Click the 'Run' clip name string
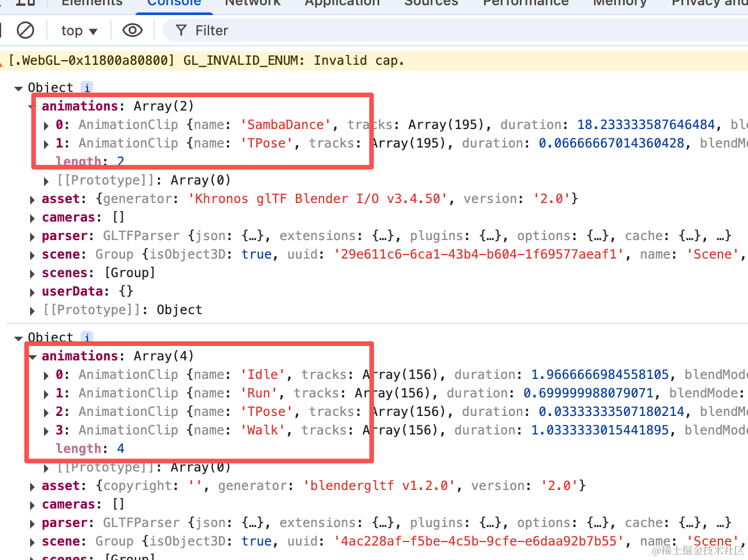 coord(259,393)
